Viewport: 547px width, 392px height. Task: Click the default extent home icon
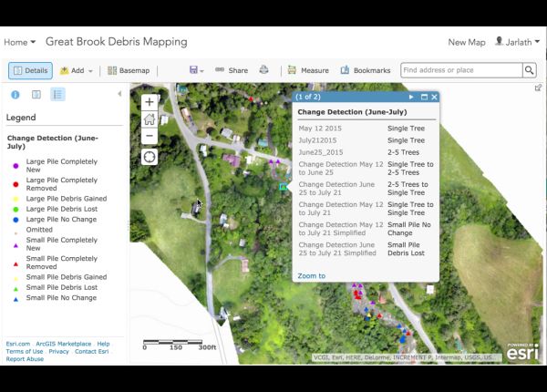point(150,119)
